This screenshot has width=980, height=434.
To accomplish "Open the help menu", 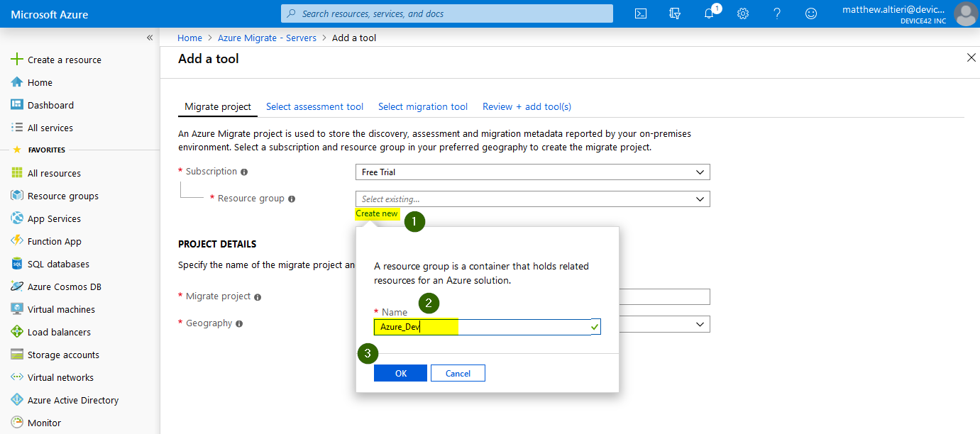I will coord(776,13).
